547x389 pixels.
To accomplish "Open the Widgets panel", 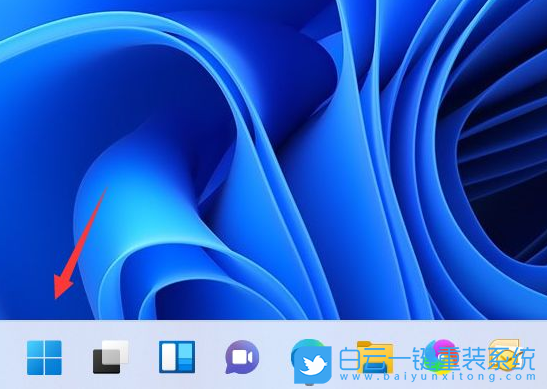I will point(177,357).
